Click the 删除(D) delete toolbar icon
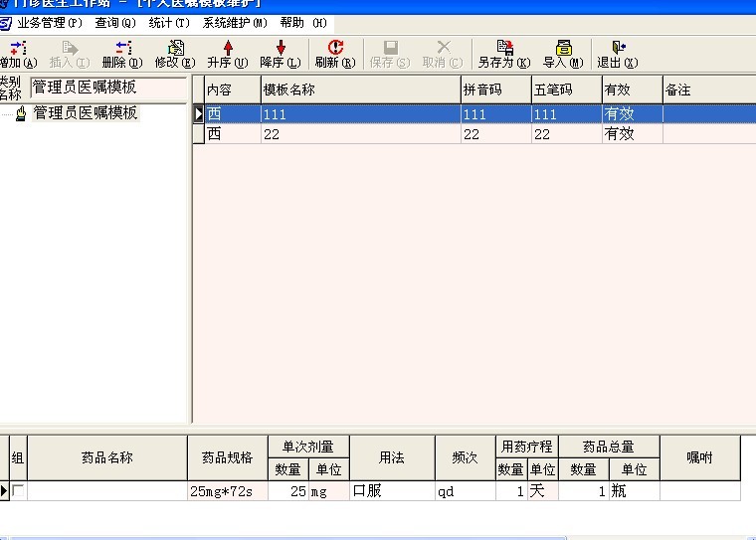This screenshot has height=540, width=756. [123, 48]
